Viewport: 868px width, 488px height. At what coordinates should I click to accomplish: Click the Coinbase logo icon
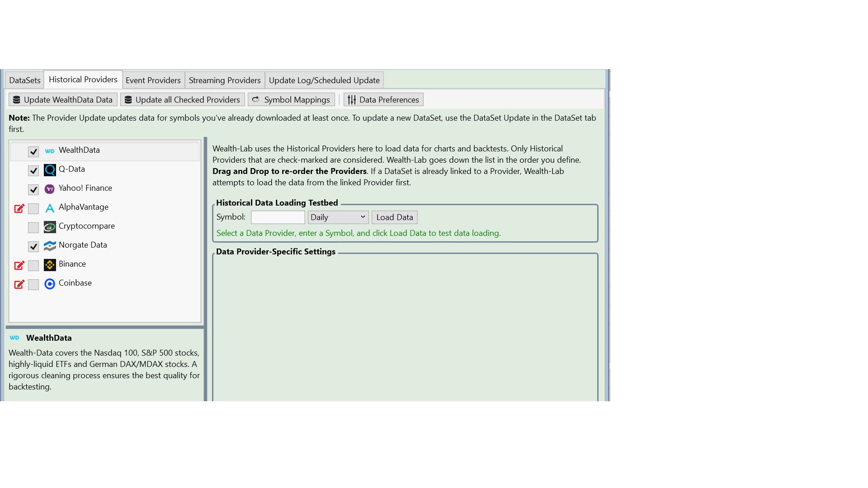pos(50,284)
